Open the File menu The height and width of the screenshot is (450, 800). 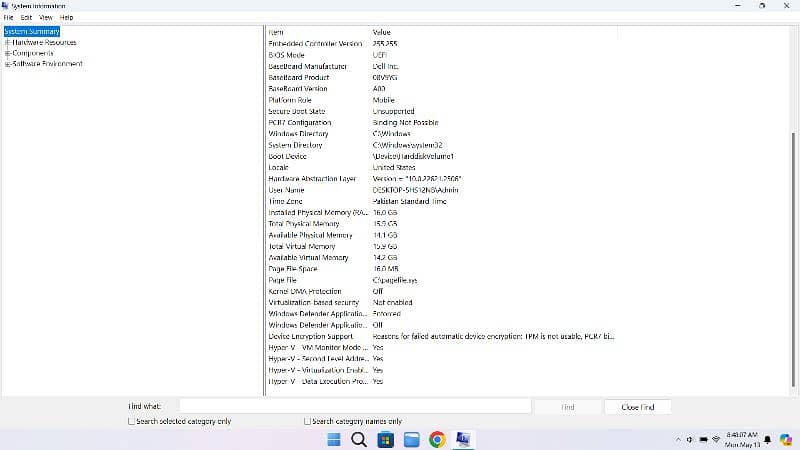pos(9,17)
